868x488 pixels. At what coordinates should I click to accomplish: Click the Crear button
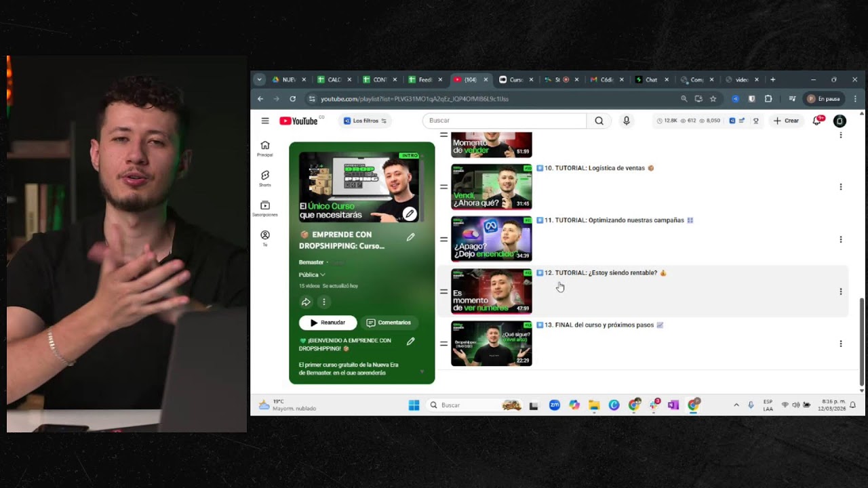[x=787, y=121]
